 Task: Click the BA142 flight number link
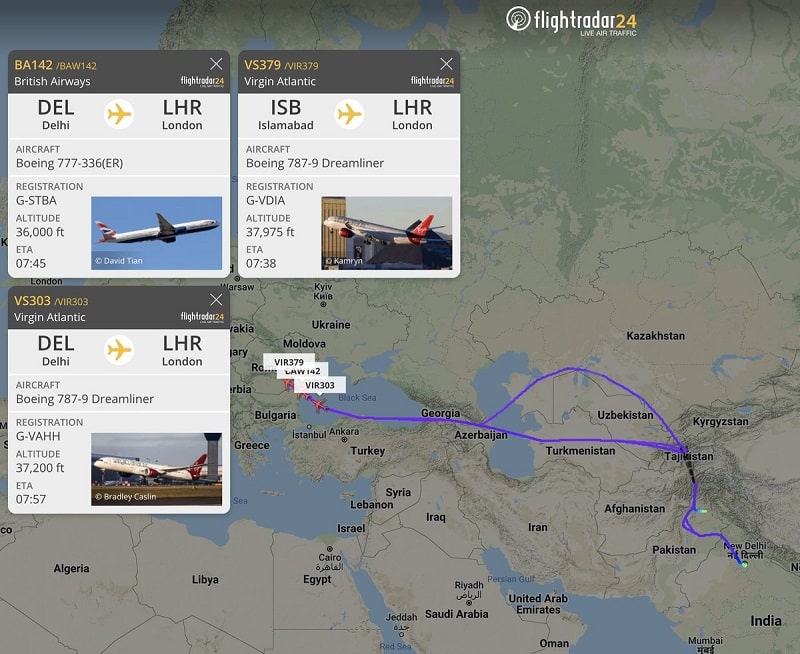(34, 65)
